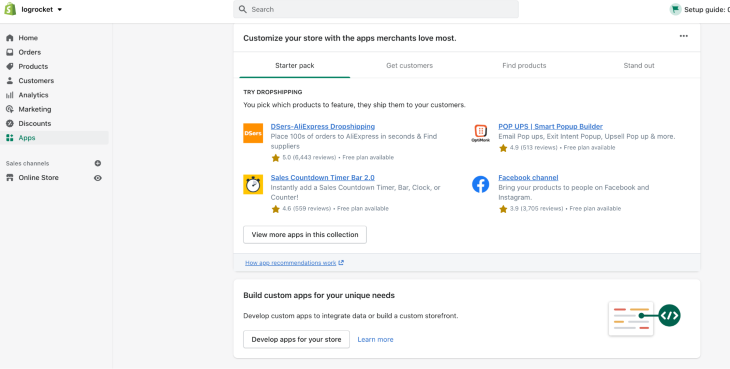Viewport: 730px width, 369px height.
Task: Switch to Get customers tab
Action: tap(410, 66)
